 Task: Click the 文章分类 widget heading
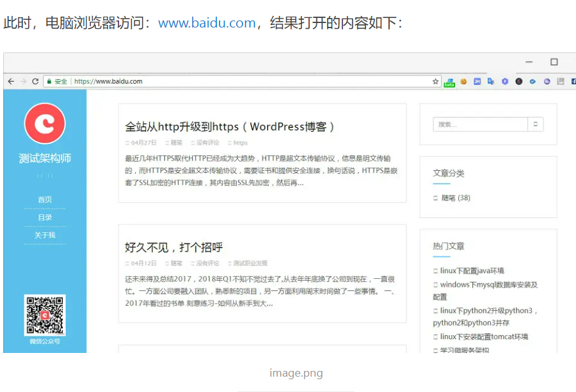click(449, 173)
